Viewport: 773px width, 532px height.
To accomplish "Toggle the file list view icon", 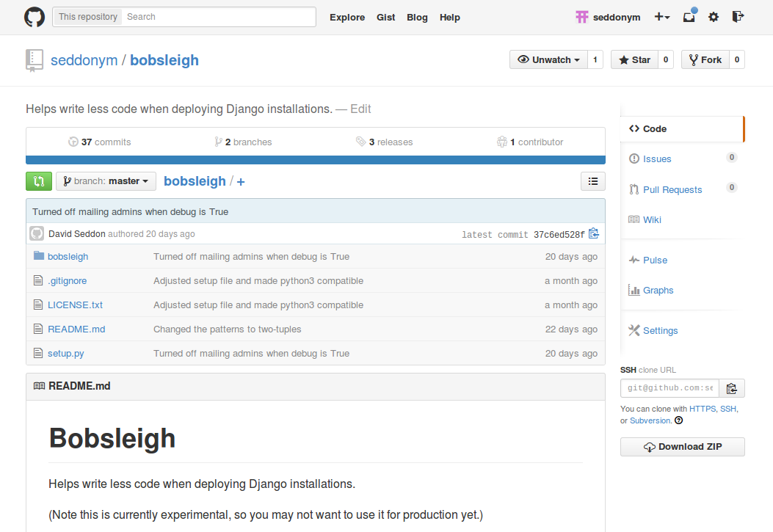I will [x=593, y=181].
